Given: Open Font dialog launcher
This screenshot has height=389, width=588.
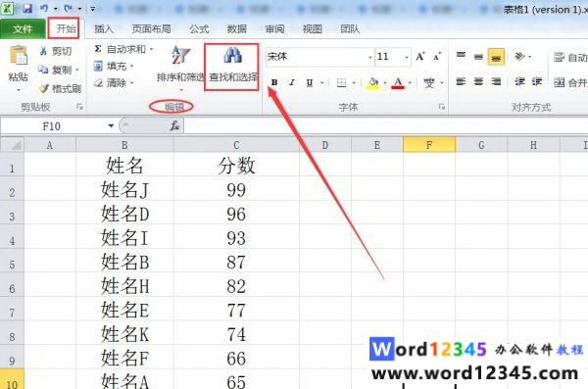Looking at the screenshot, I should 442,107.
